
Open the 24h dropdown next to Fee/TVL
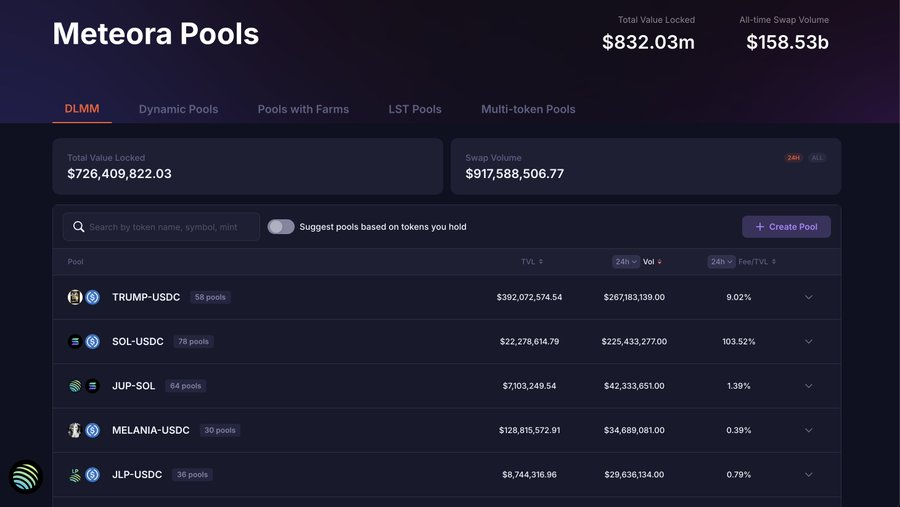click(x=720, y=262)
